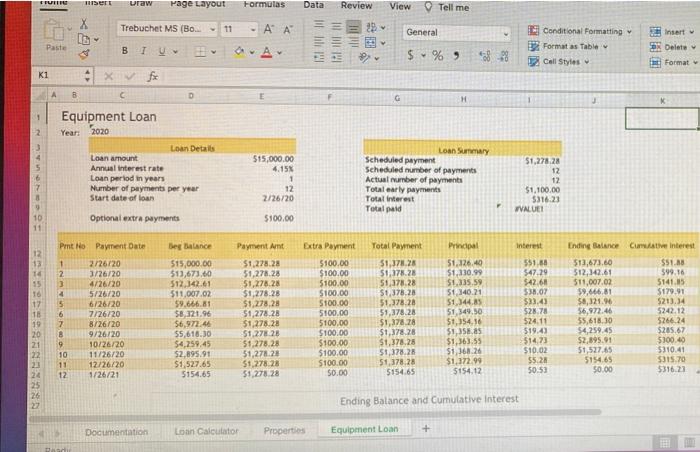Open the Formulas tab
This screenshot has width=700, height=452.
264,4
